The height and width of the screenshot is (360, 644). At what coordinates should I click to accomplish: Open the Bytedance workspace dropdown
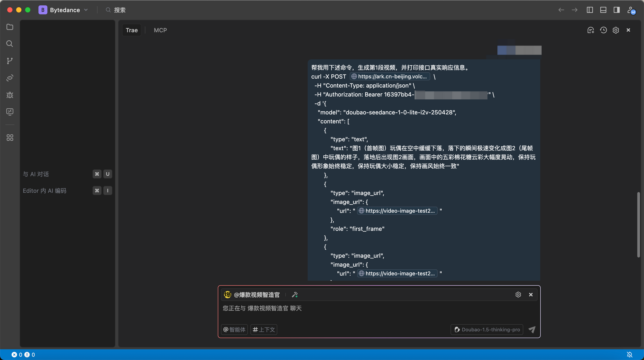tap(63, 10)
